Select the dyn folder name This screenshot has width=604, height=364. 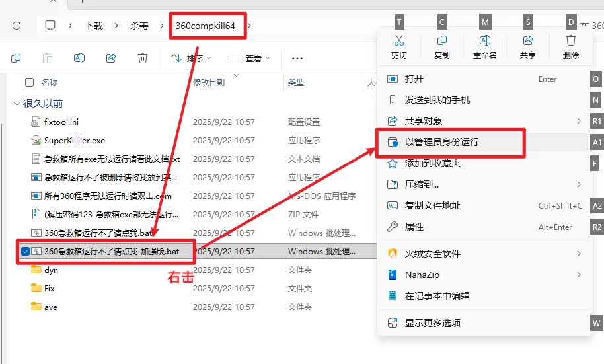[x=52, y=270]
